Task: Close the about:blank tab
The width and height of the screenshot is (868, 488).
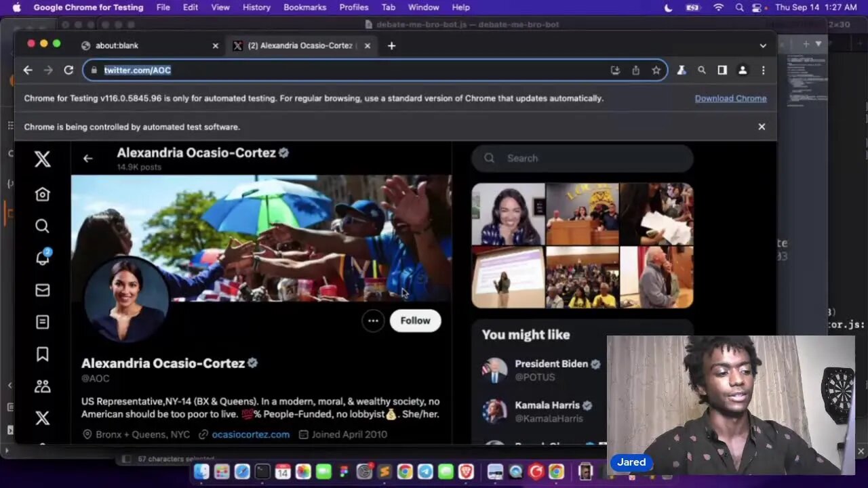Action: coord(216,45)
